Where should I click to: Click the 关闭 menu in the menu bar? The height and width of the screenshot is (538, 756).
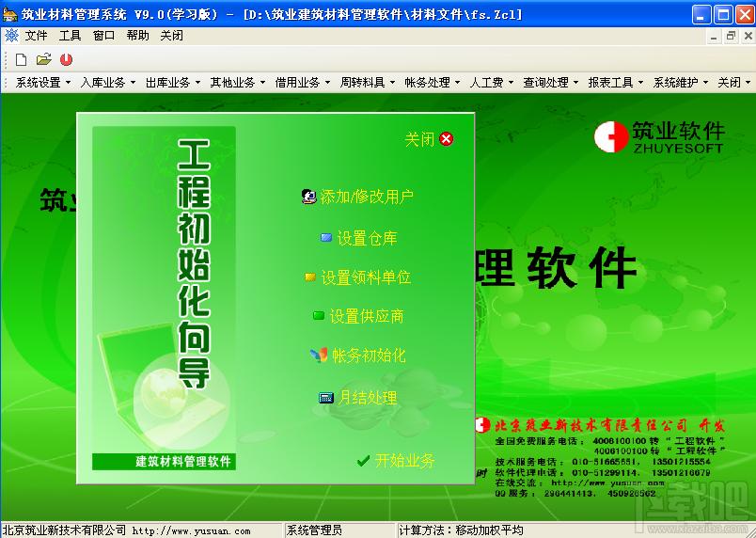[x=171, y=35]
